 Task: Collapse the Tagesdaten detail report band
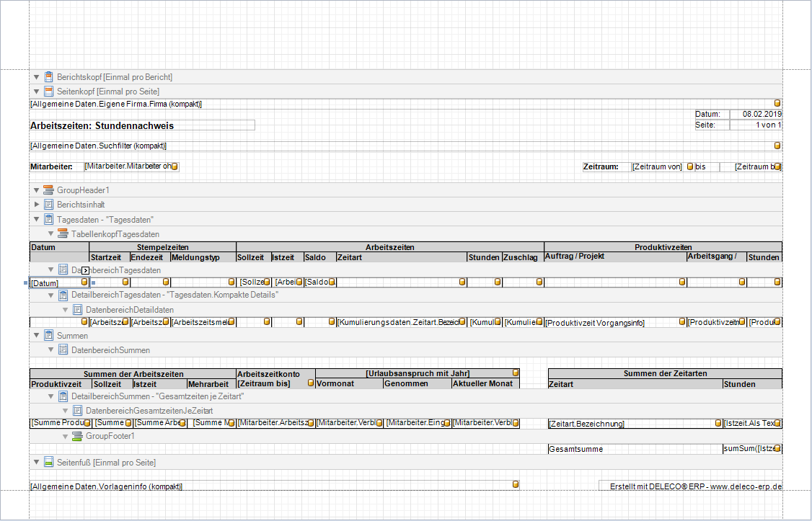[37, 219]
